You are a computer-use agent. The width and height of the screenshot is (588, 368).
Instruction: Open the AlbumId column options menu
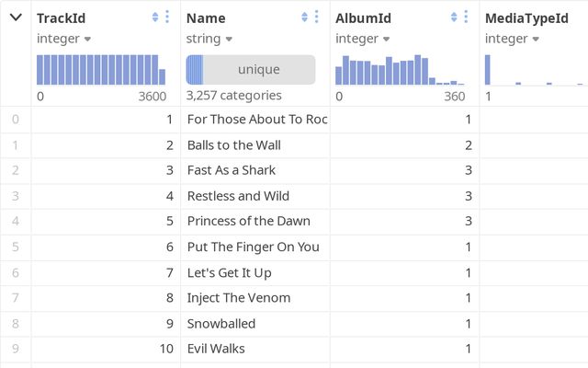(x=467, y=17)
